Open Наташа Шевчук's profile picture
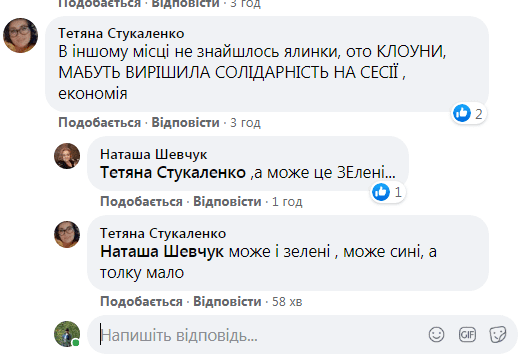 (67, 156)
